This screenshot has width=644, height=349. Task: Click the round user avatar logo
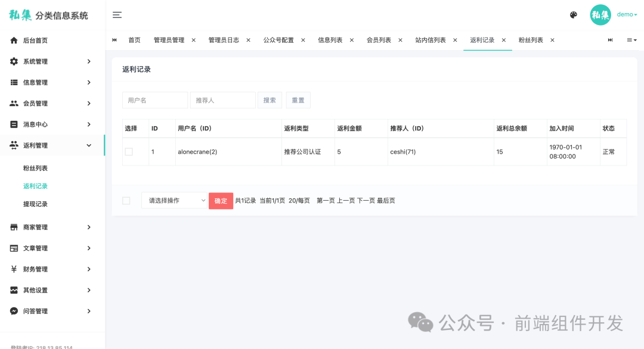(x=600, y=15)
